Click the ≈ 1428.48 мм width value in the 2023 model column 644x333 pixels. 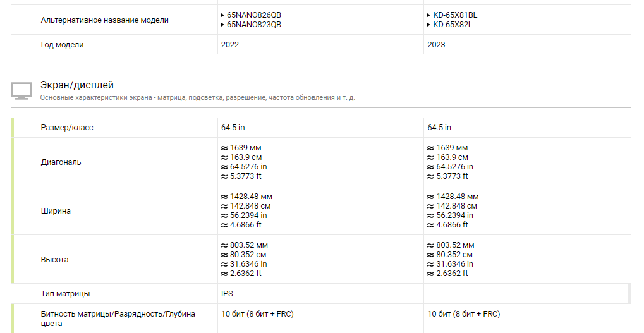(x=453, y=197)
